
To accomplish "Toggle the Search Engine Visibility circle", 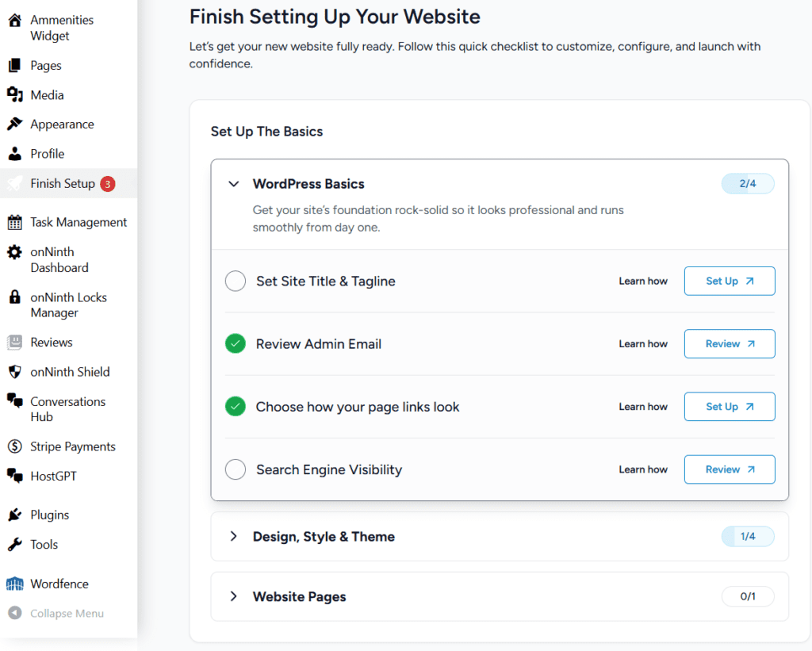I will (236, 469).
